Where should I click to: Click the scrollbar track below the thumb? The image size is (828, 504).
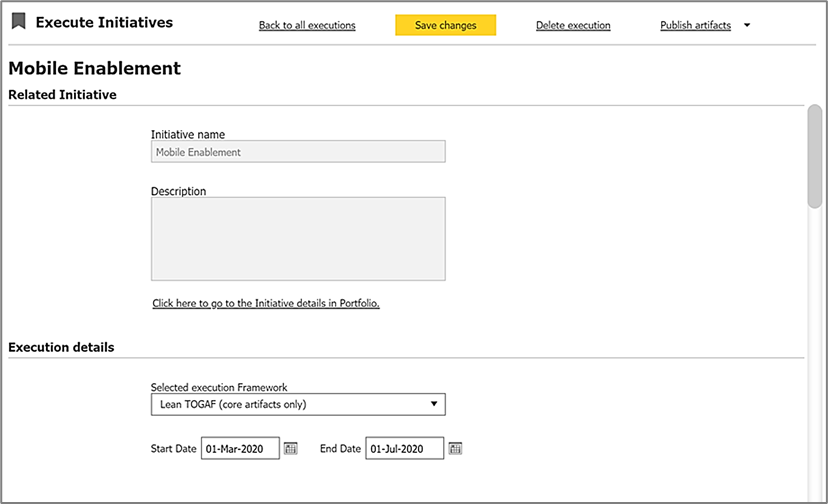tap(815, 350)
